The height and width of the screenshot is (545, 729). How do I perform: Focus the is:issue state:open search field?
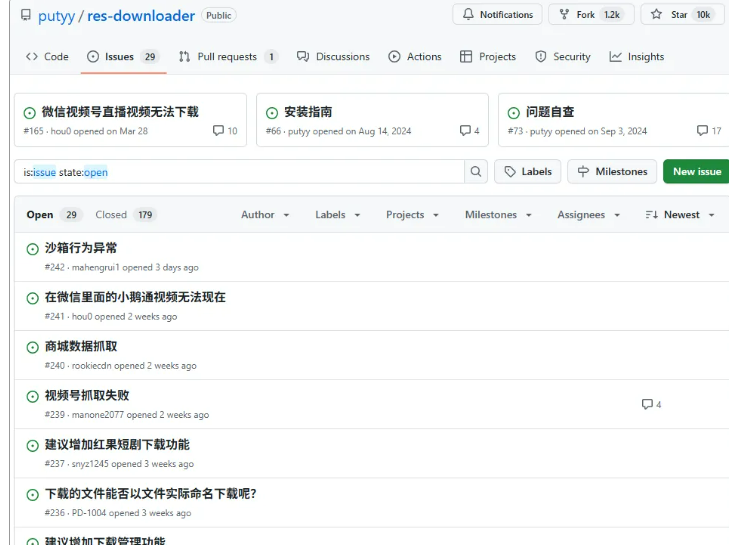point(239,172)
